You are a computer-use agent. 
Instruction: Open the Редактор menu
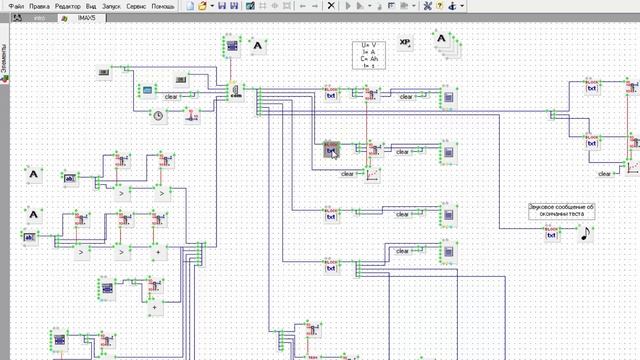pyautogui.click(x=68, y=6)
